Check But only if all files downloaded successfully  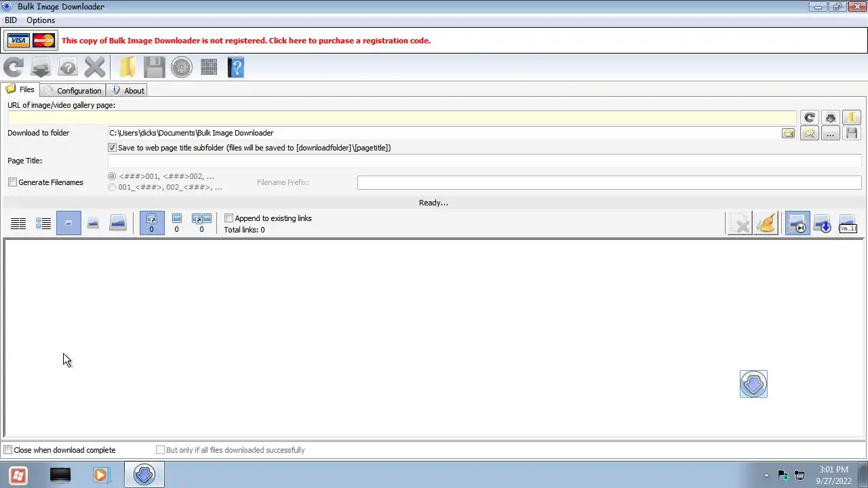click(160, 450)
